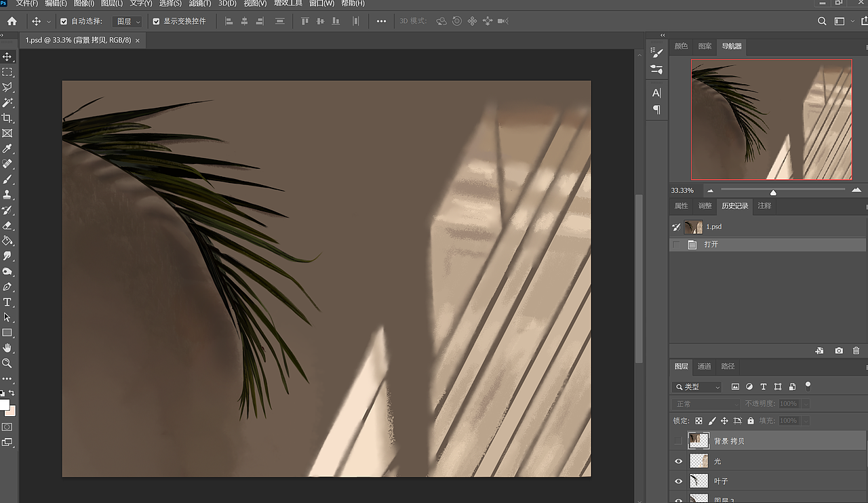This screenshot has width=868, height=503.
Task: Open the 填充 fill dropdown arrow
Action: (x=806, y=420)
